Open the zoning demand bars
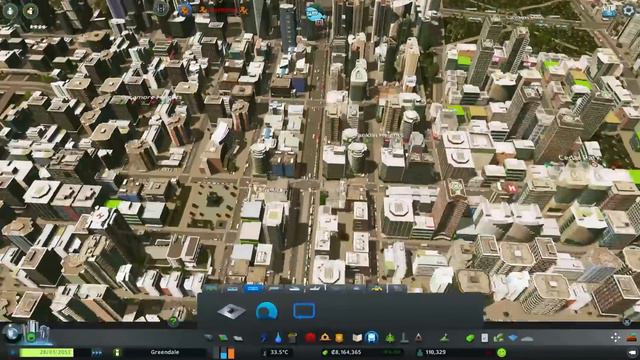The image size is (640, 360). pyautogui.click(x=224, y=352)
